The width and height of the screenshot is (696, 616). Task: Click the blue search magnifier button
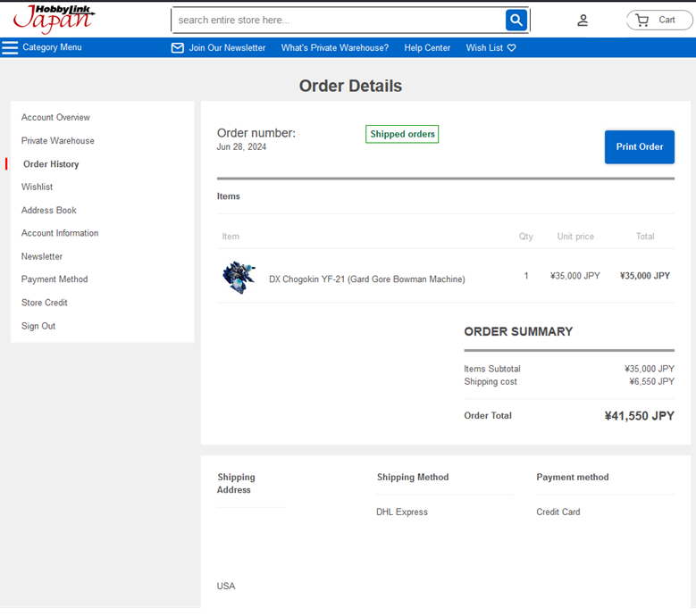point(516,20)
